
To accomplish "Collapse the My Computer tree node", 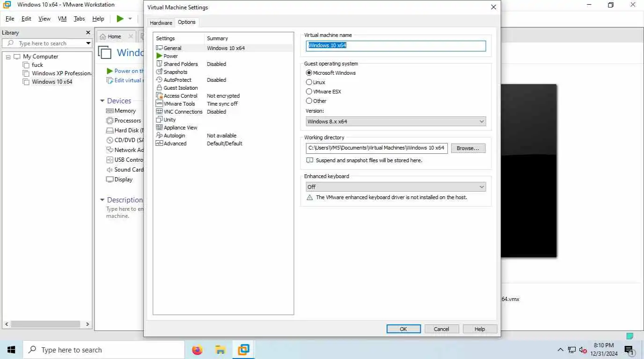I will (8, 57).
